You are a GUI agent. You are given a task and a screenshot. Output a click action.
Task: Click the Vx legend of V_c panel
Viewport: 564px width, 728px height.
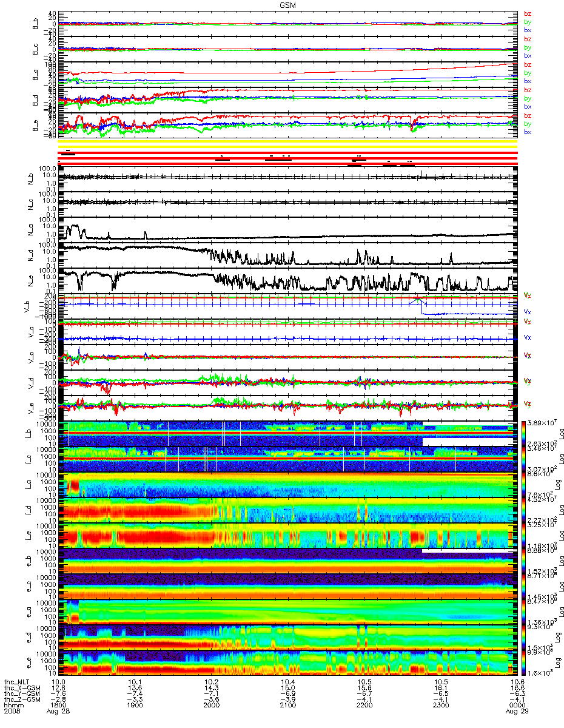tap(527, 337)
